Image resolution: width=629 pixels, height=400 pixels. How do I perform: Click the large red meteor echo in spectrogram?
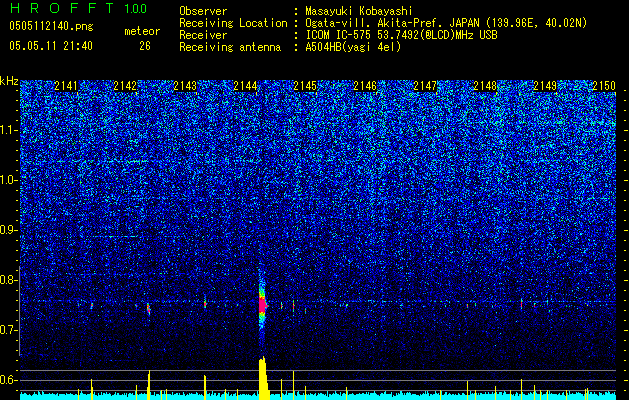[x=262, y=305]
